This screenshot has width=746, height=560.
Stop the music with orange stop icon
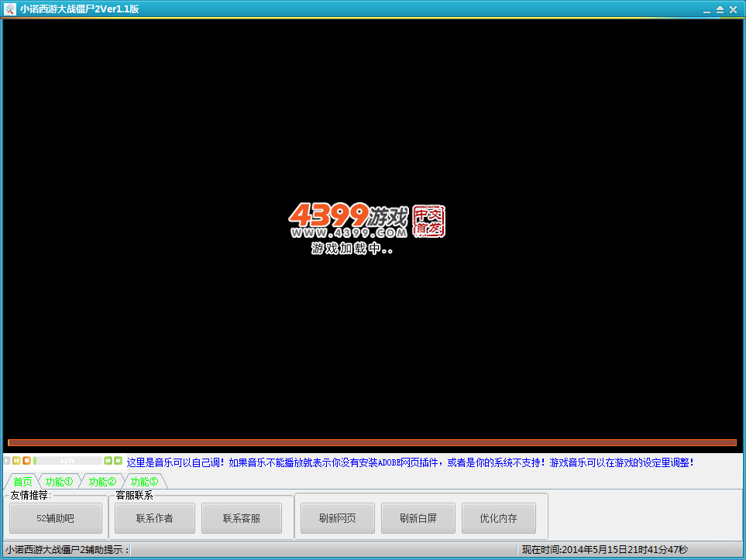[26, 461]
